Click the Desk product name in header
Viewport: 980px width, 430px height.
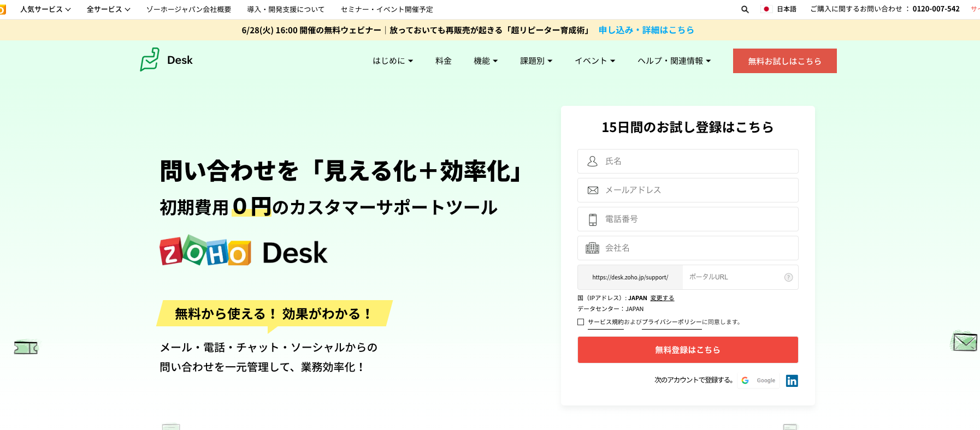click(180, 60)
